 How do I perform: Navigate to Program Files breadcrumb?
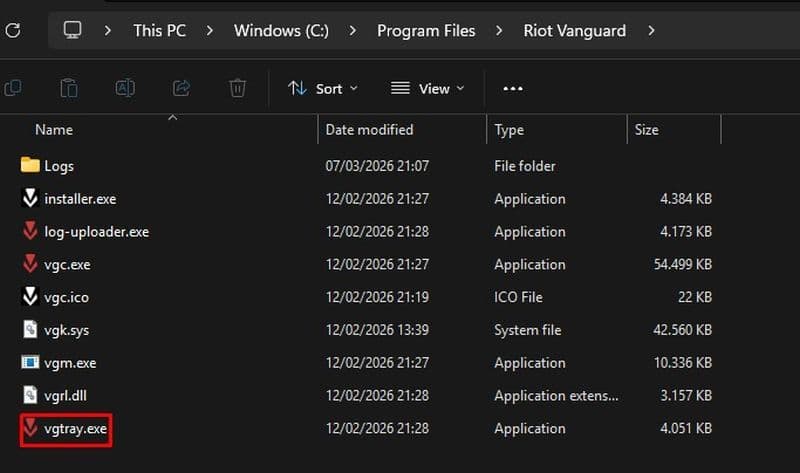426,31
